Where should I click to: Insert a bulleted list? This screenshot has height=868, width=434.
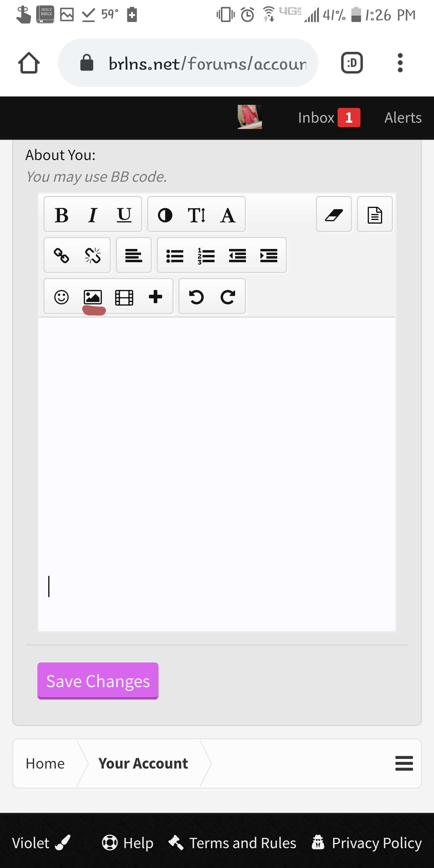tap(175, 256)
